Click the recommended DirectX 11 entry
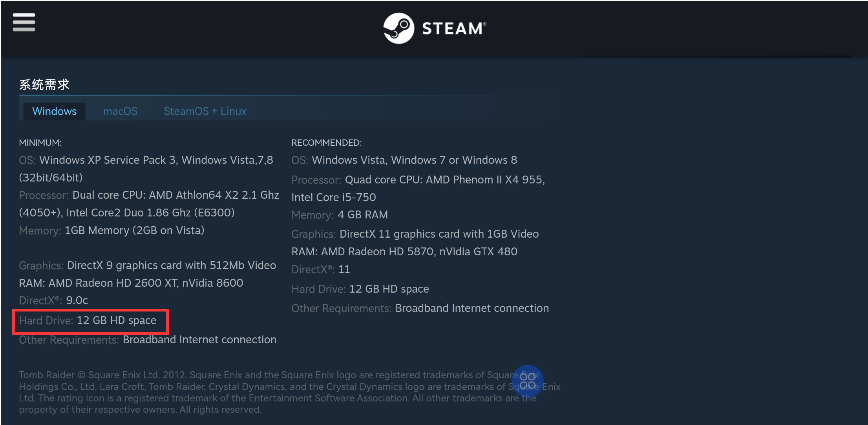Viewport: 868px width, 425px height. coord(321,269)
